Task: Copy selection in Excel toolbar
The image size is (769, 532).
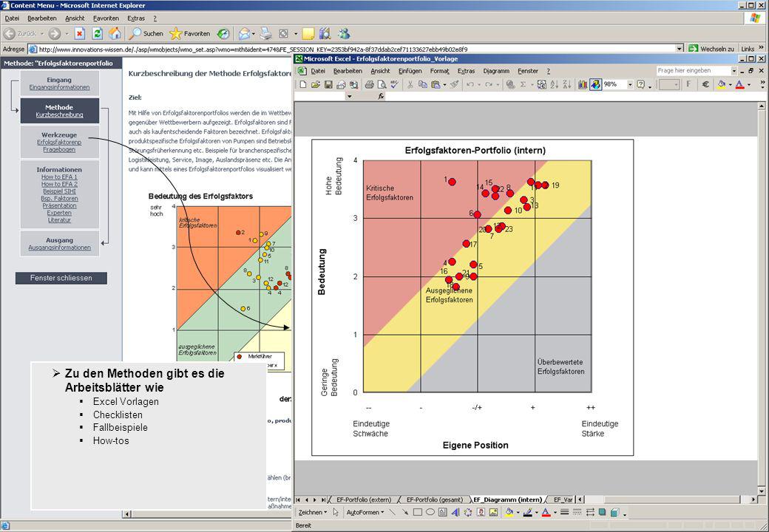Action: pos(422,84)
